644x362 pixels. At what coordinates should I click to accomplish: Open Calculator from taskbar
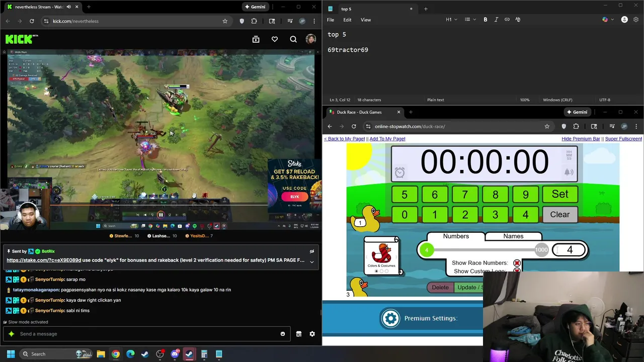coord(204,354)
